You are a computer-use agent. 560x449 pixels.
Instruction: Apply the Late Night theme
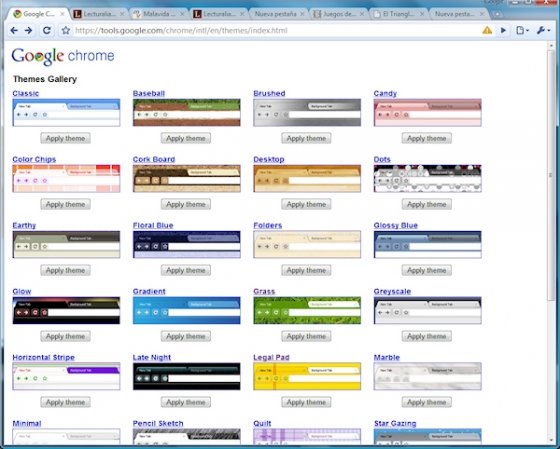point(186,402)
